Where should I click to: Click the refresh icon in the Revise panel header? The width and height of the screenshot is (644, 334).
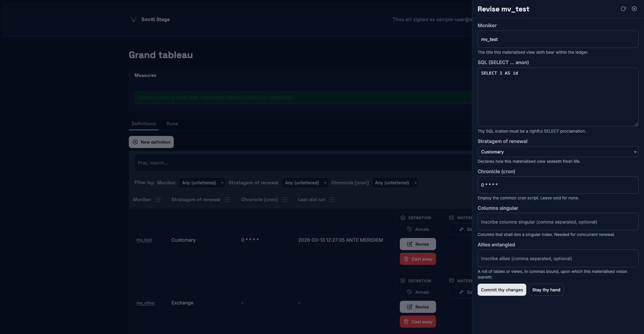click(623, 9)
